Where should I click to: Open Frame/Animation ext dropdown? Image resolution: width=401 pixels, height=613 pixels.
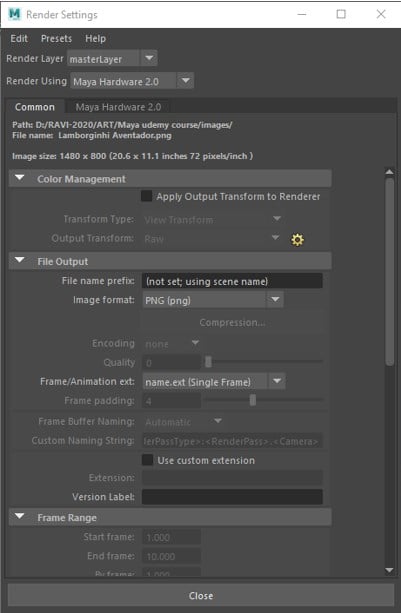coord(277,382)
